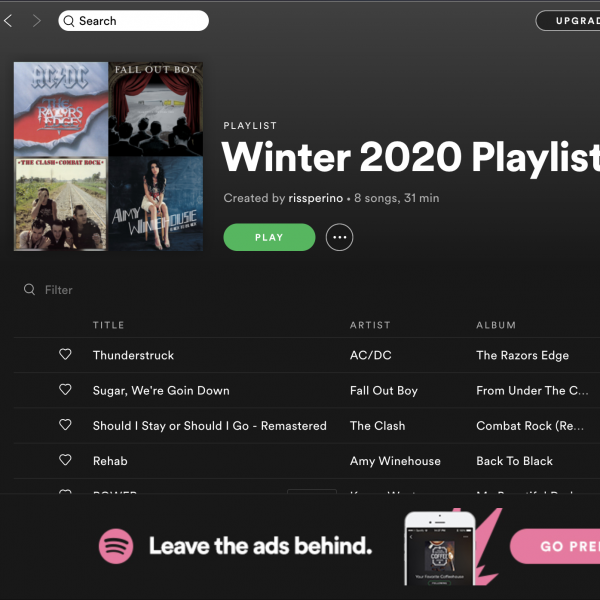
Task: Like Should I Stay or Should I Go
Action: tap(65, 425)
